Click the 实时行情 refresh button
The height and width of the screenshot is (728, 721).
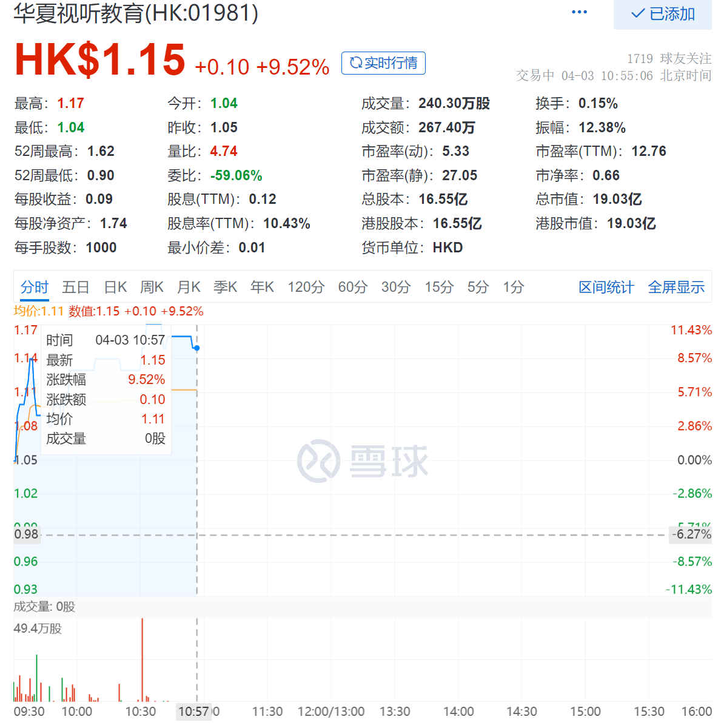(383, 63)
